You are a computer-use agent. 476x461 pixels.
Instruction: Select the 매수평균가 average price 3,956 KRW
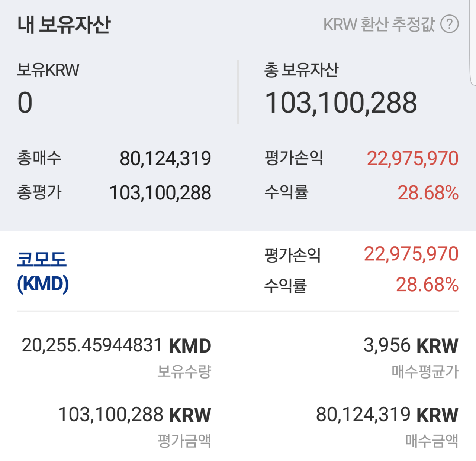[410, 345]
